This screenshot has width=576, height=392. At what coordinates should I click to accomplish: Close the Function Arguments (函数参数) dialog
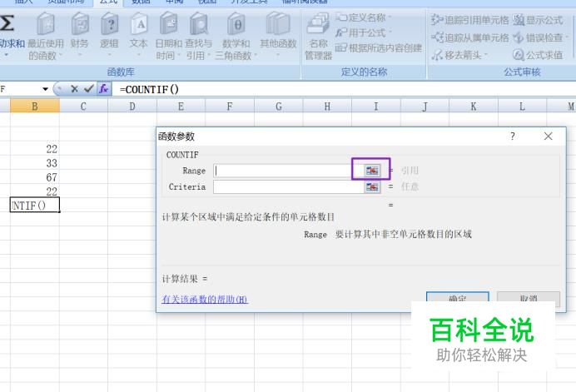(548, 136)
